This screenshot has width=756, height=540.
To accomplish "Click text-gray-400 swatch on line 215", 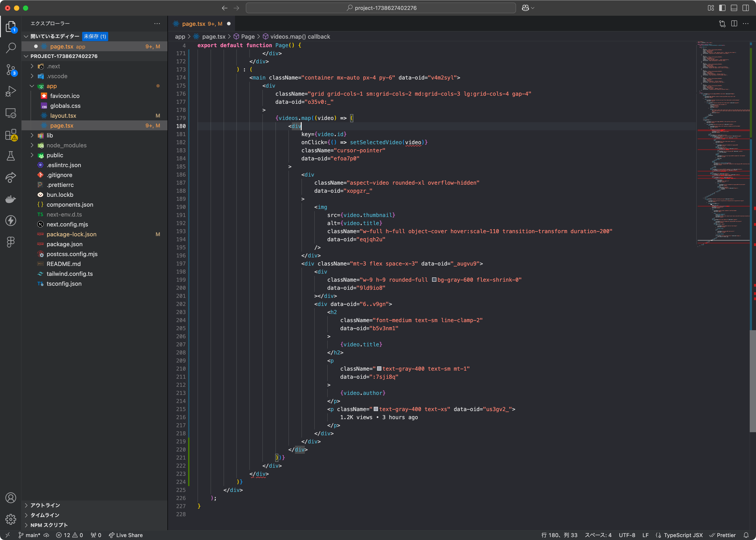I will [x=376, y=409].
